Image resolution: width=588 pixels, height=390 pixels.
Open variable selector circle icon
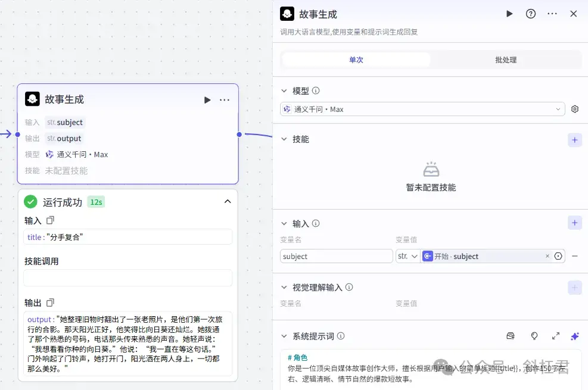(558, 256)
